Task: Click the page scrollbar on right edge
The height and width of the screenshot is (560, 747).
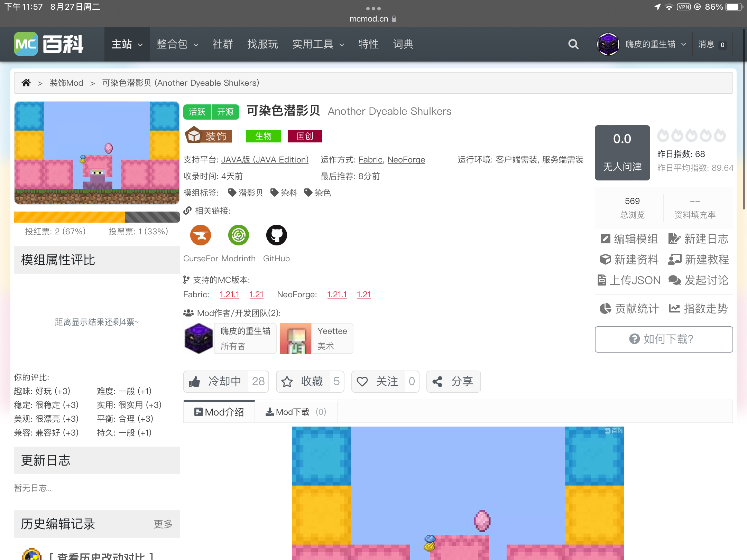Action: pyautogui.click(x=744, y=119)
